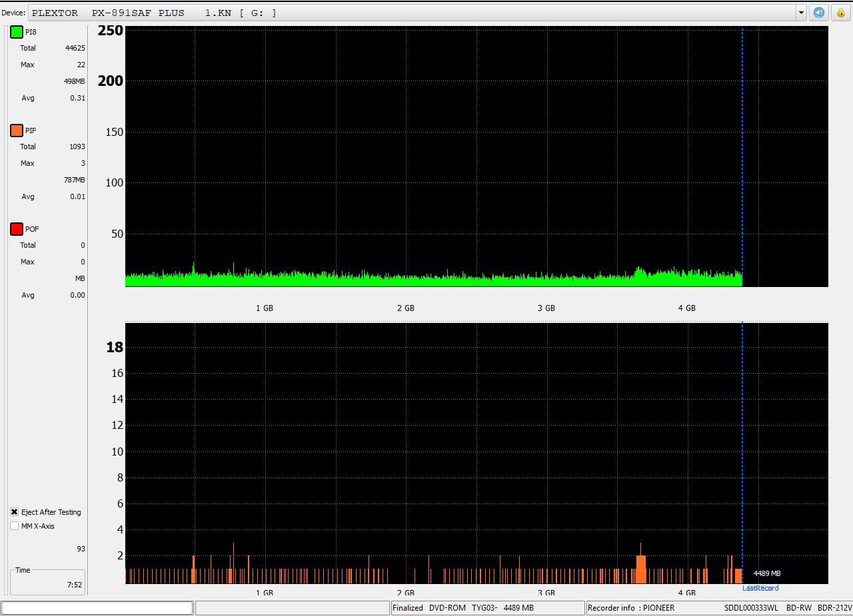Screen dimensions: 853x616
Task: Click the Device label at top left
Action: [13, 13]
